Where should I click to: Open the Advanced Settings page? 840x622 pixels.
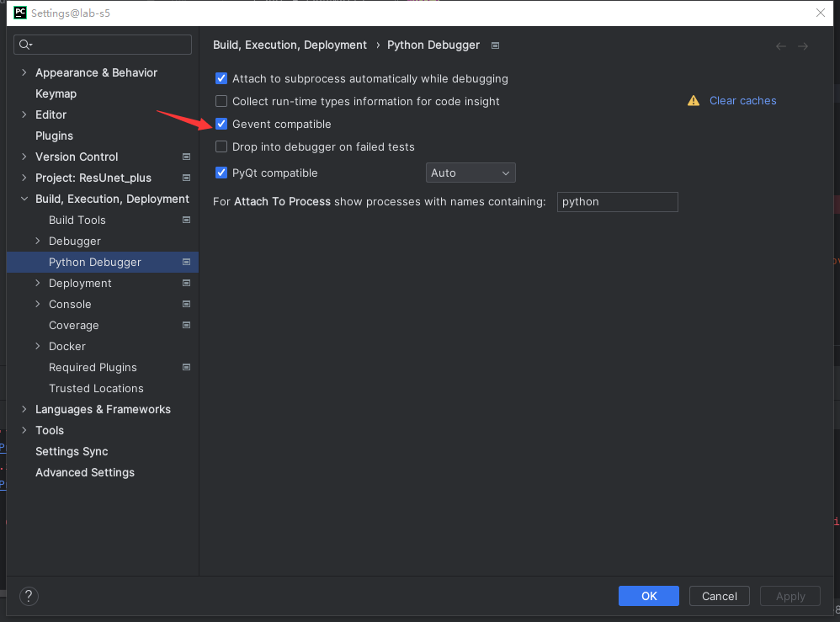(x=85, y=472)
